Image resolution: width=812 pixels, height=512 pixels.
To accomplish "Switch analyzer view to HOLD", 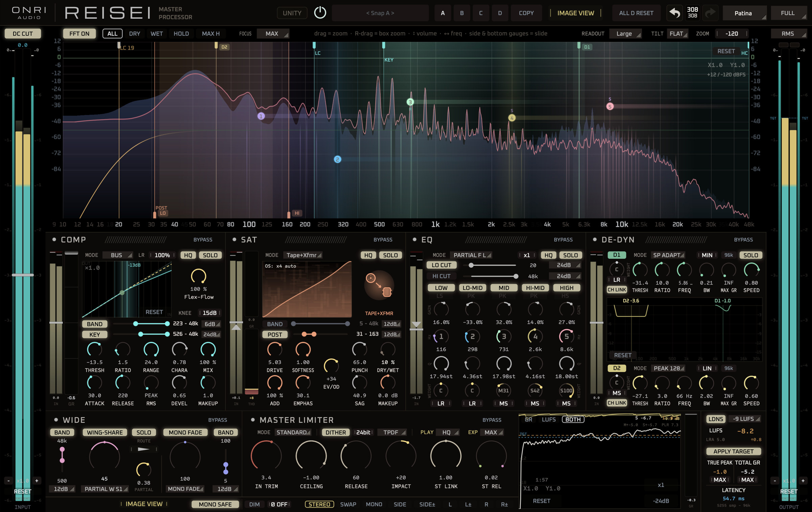I will pos(181,34).
